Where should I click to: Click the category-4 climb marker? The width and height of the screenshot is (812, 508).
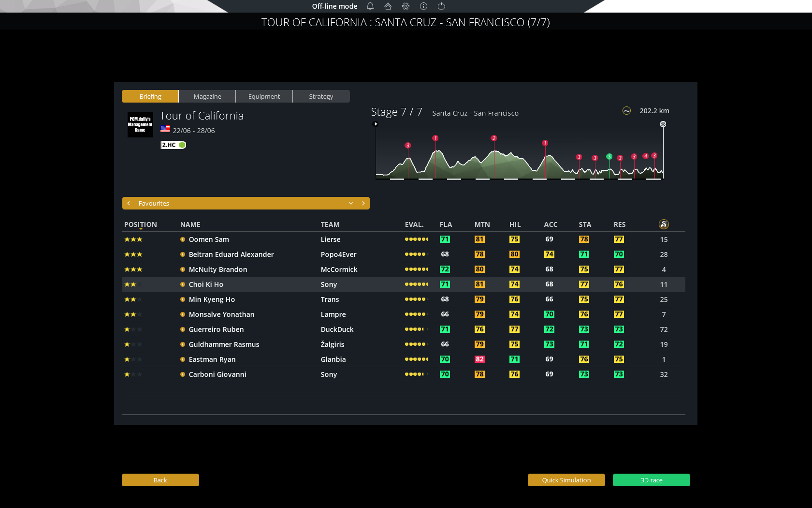pyautogui.click(x=645, y=156)
